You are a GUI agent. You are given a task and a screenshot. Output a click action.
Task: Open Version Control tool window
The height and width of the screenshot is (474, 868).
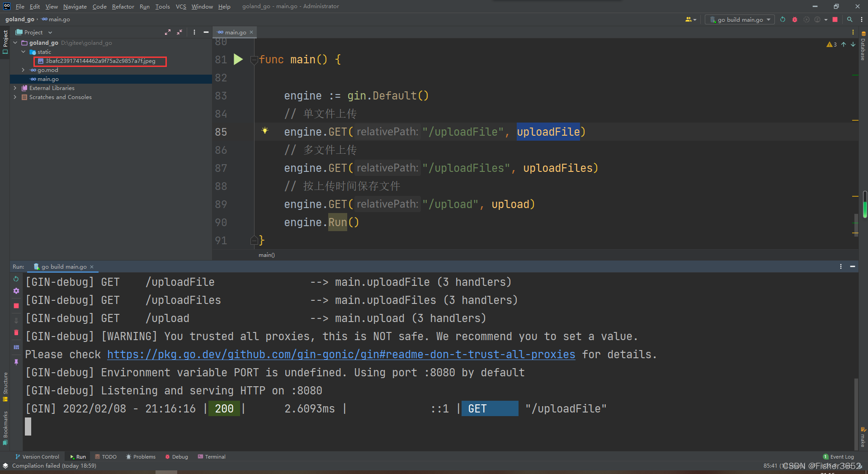(x=37, y=457)
